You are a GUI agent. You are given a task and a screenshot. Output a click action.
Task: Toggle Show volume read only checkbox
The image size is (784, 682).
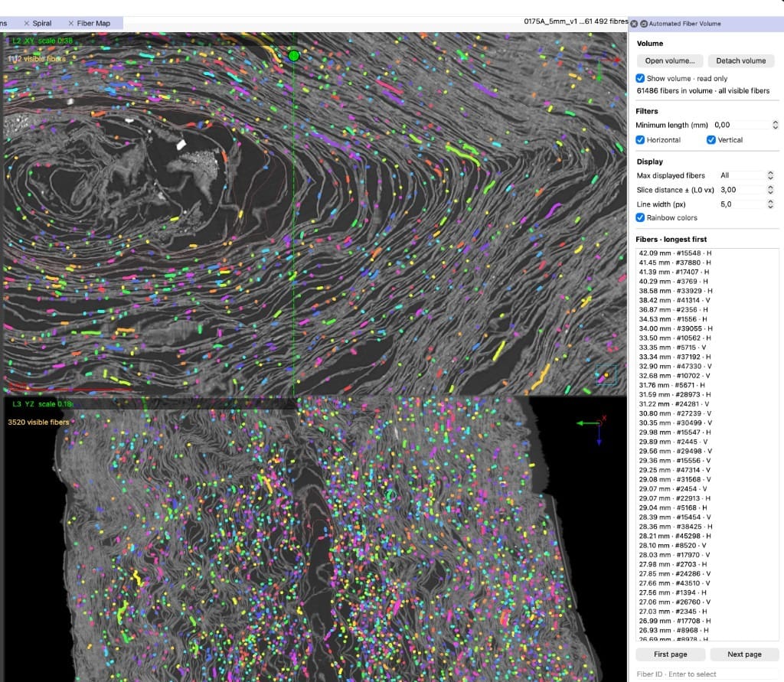(640, 78)
